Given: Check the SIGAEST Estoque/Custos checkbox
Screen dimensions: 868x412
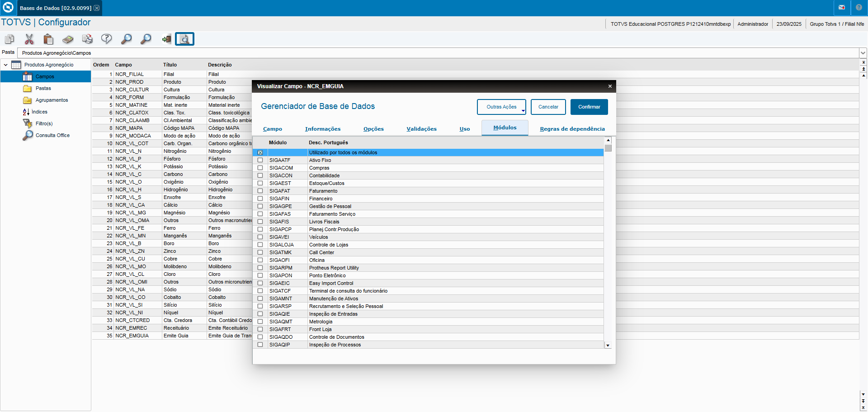Looking at the screenshot, I should click(260, 183).
